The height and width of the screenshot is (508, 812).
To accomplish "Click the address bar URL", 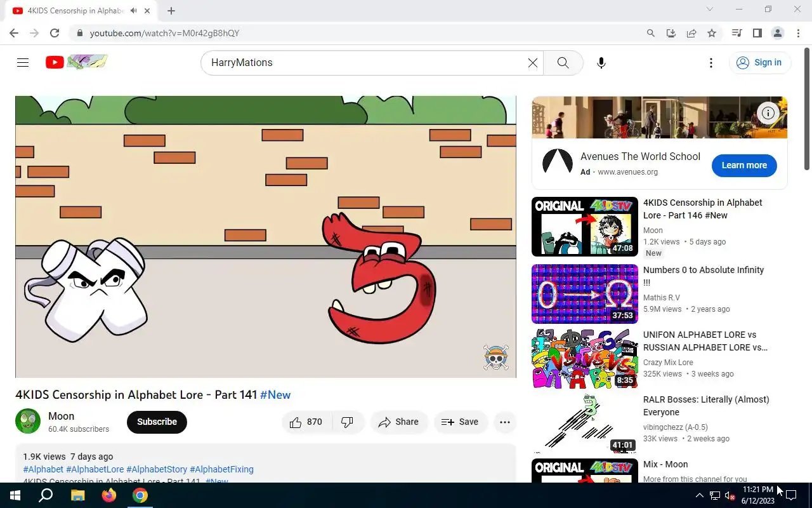I will (x=164, y=33).
